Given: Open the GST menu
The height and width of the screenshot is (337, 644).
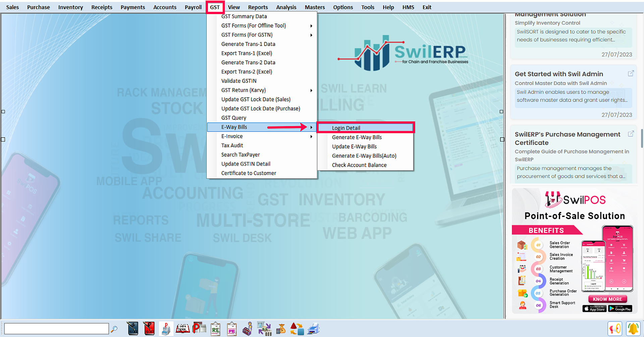Looking at the screenshot, I should click(215, 7).
